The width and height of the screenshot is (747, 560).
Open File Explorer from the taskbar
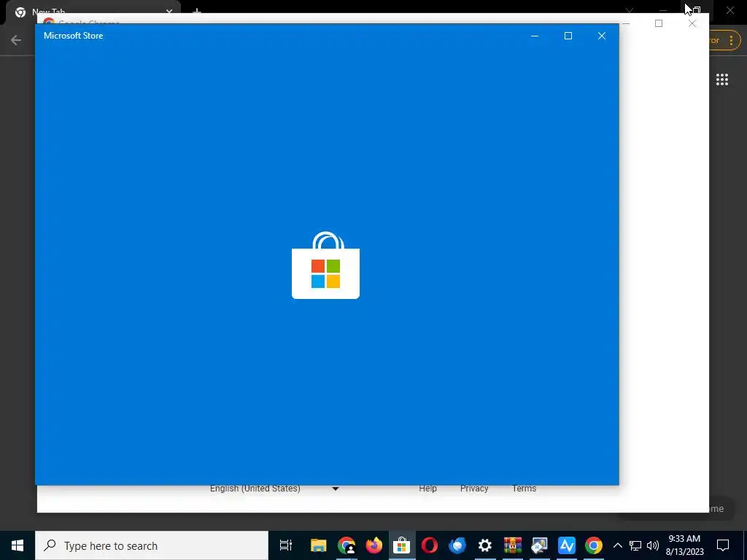point(318,545)
